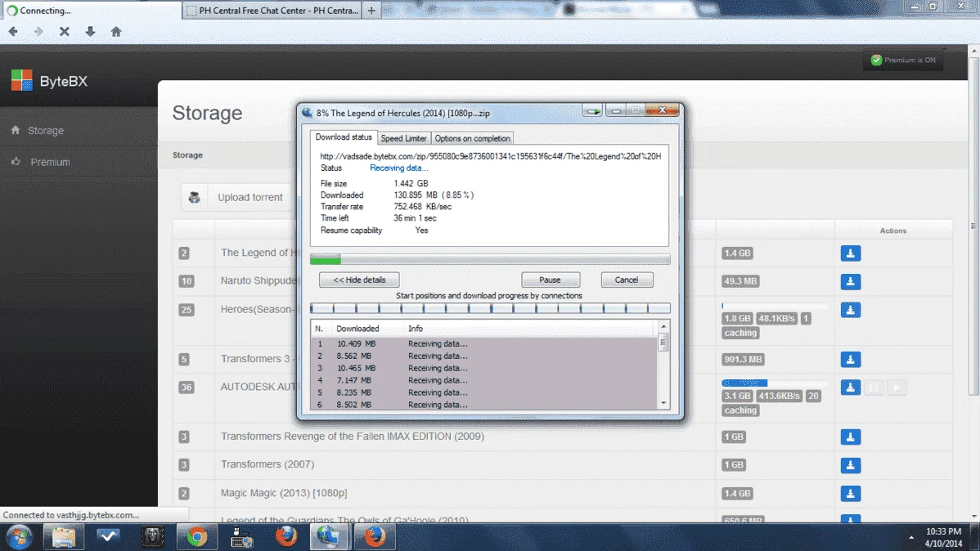Click Hide details button
980x551 pixels.
coord(359,280)
